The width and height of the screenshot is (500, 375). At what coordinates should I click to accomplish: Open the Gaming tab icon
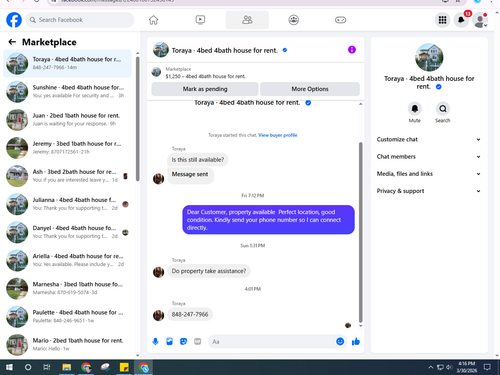[x=340, y=20]
